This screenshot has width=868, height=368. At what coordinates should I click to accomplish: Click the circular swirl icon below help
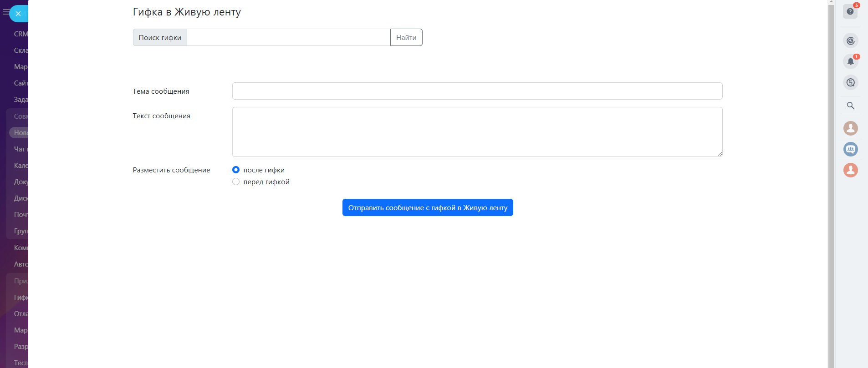(x=850, y=41)
